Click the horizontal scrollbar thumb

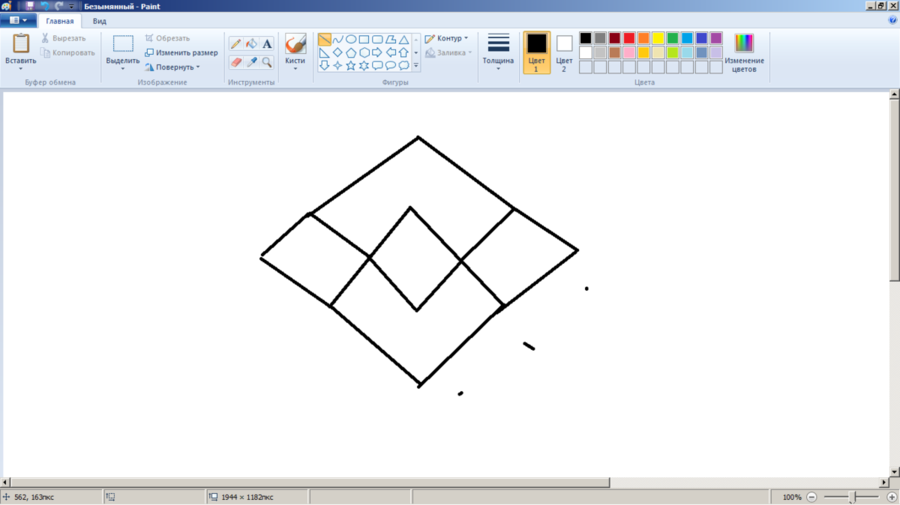[x=310, y=483]
